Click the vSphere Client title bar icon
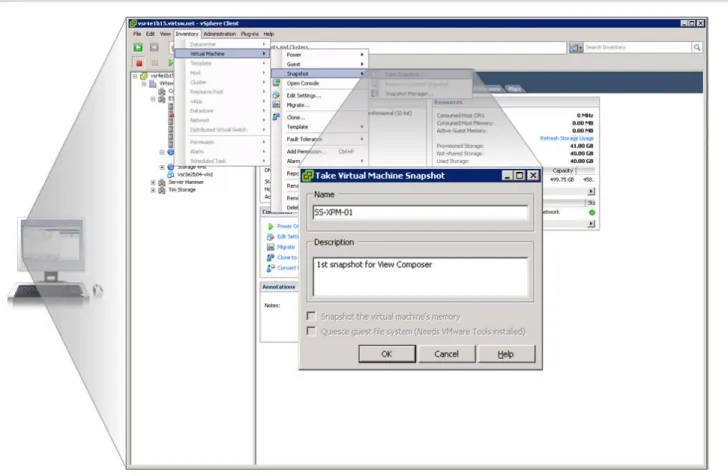 coord(133,23)
